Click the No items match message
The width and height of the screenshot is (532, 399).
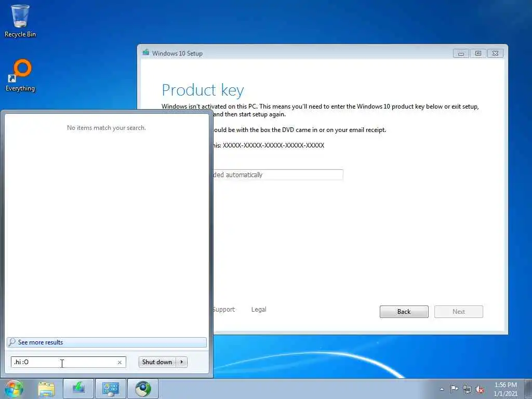[x=106, y=128]
